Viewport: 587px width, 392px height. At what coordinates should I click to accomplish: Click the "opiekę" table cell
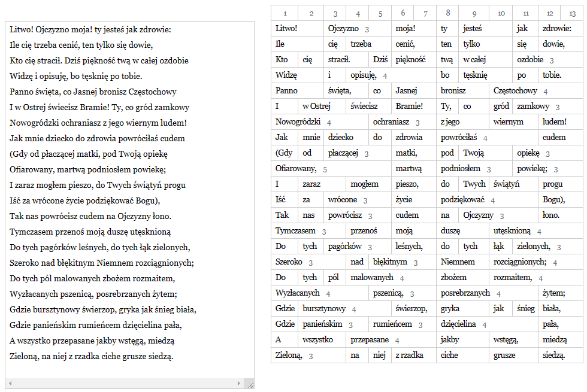pyautogui.click(x=547, y=153)
